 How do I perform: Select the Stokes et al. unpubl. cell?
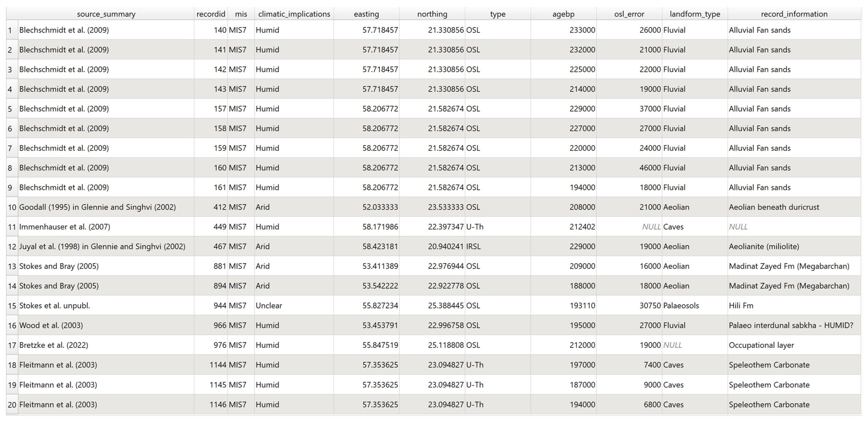coord(54,305)
